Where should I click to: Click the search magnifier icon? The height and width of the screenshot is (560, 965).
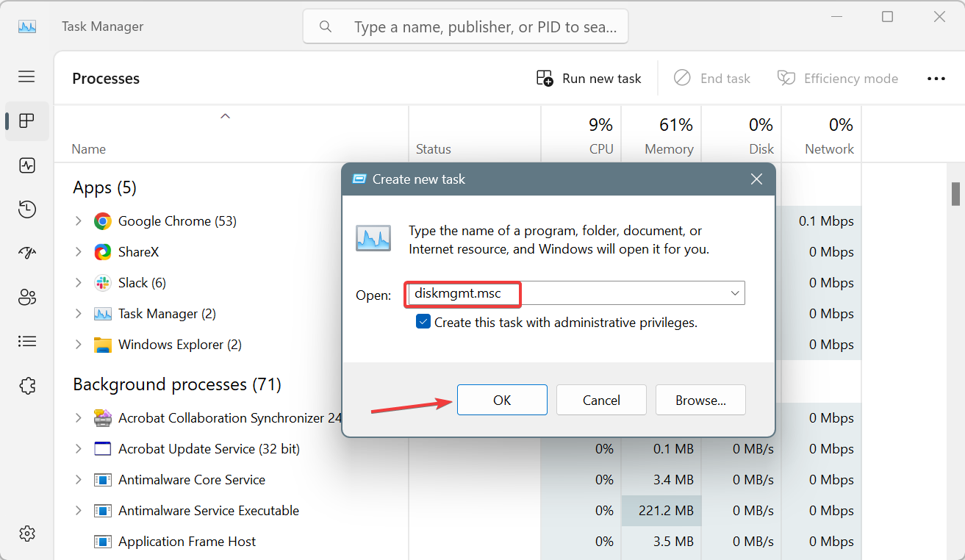325,27
